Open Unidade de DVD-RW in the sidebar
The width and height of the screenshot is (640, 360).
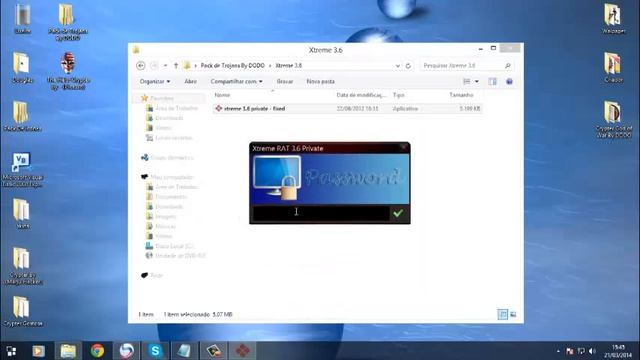(x=180, y=256)
